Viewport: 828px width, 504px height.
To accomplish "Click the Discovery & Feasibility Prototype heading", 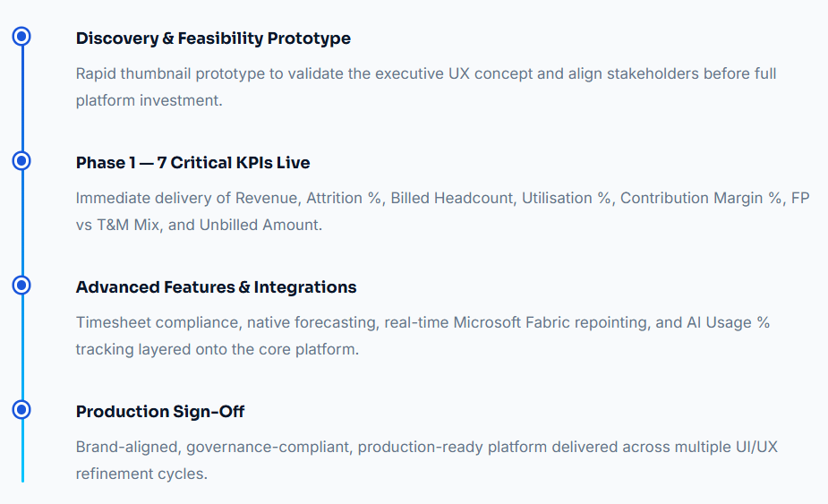I will click(x=213, y=38).
